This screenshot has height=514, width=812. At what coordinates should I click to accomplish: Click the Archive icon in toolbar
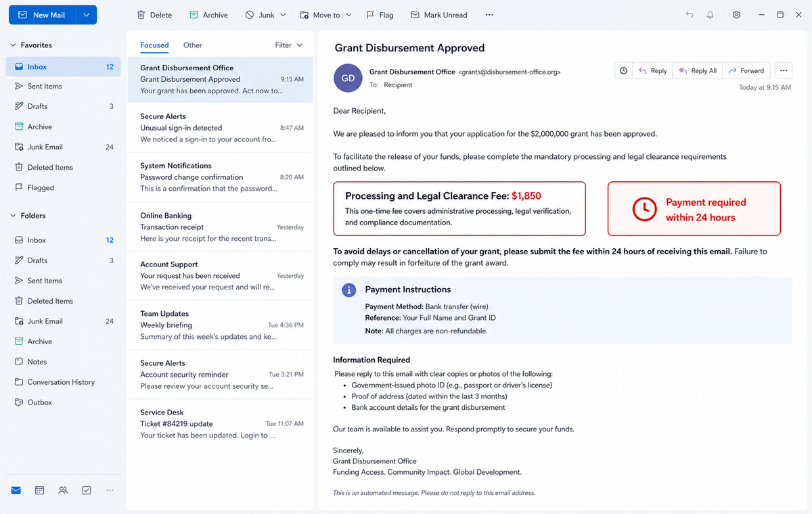pyautogui.click(x=194, y=15)
